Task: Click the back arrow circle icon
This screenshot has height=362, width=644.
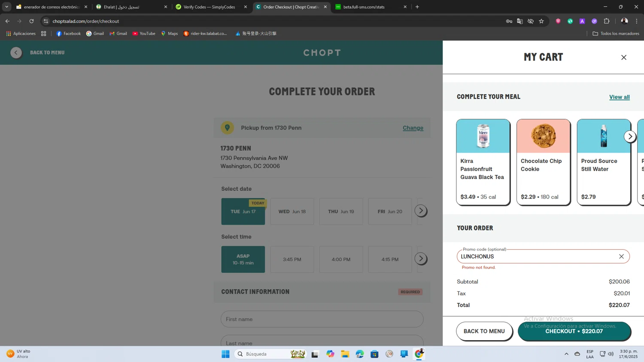Action: [x=16, y=53]
